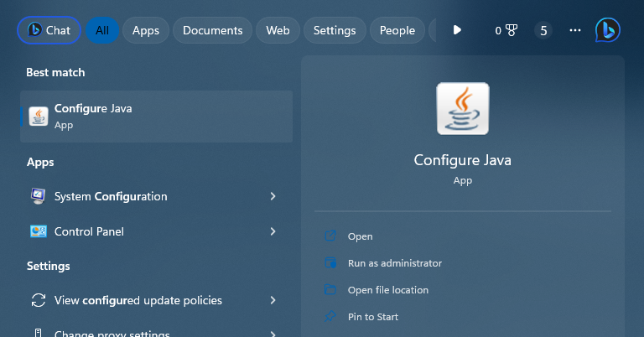Image resolution: width=644 pixels, height=337 pixels.
Task: Switch to the Settings filter tab
Action: 335,30
